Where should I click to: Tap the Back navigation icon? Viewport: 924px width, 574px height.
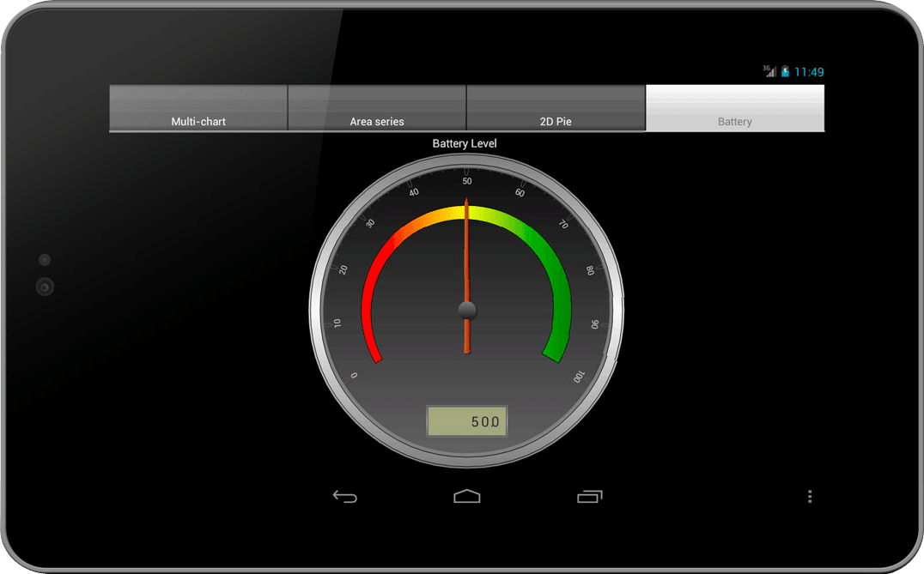(344, 496)
